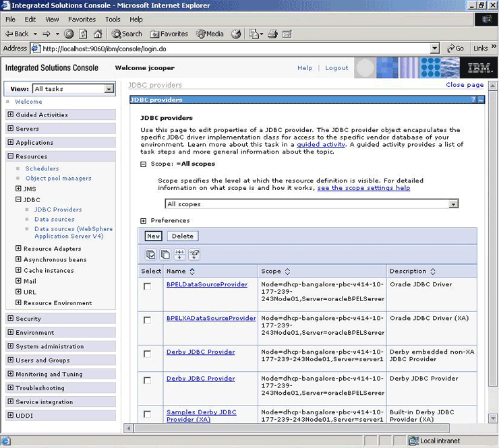Open the guided activity link

[x=321, y=144]
